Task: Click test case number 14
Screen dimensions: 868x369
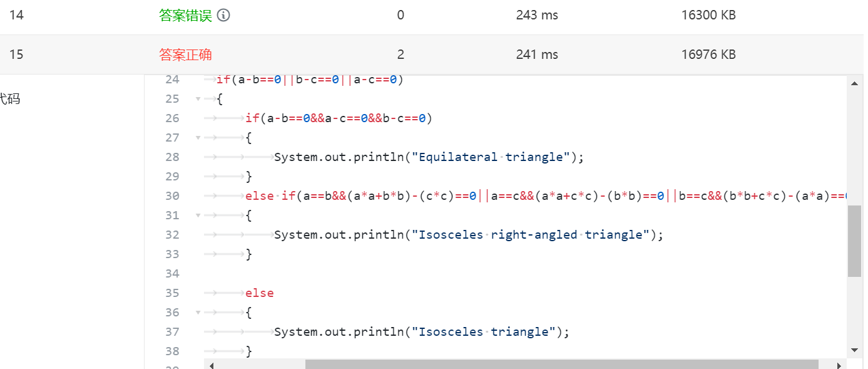Action: [16, 15]
